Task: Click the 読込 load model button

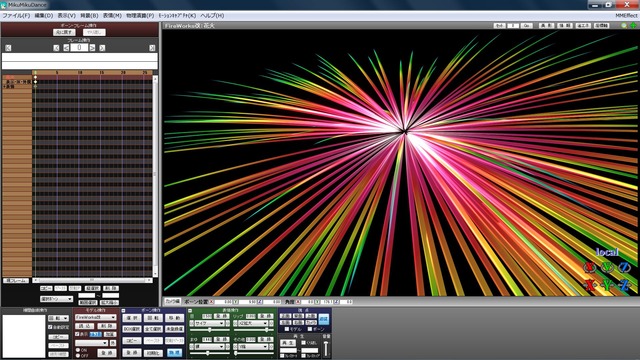Action: pos(84,326)
